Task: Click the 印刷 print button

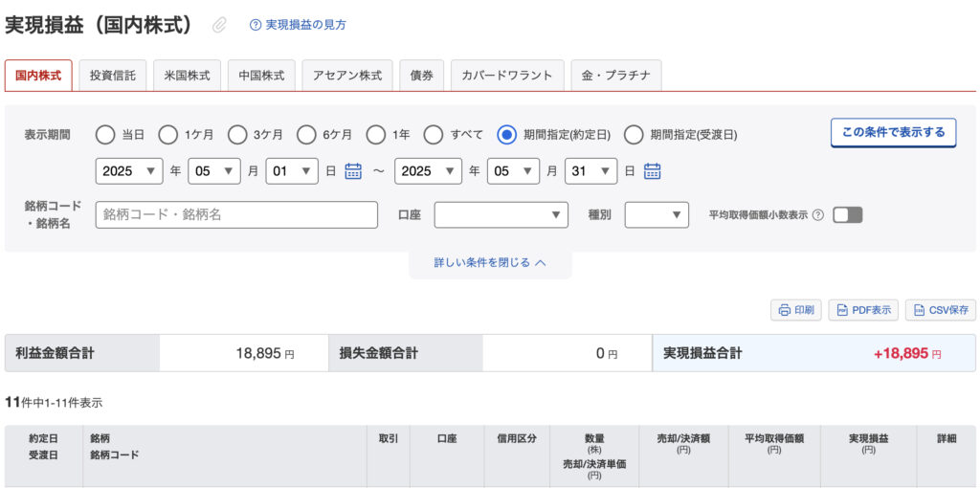Action: [795, 310]
